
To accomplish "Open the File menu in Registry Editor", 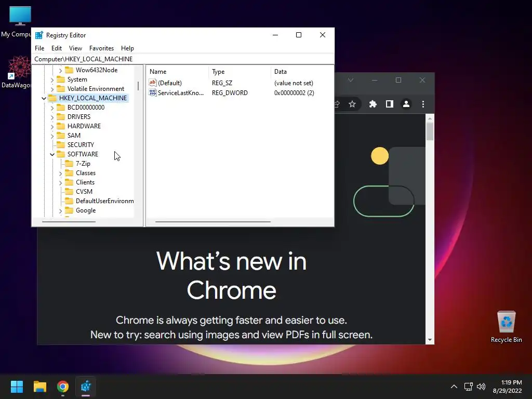I will click(x=39, y=48).
